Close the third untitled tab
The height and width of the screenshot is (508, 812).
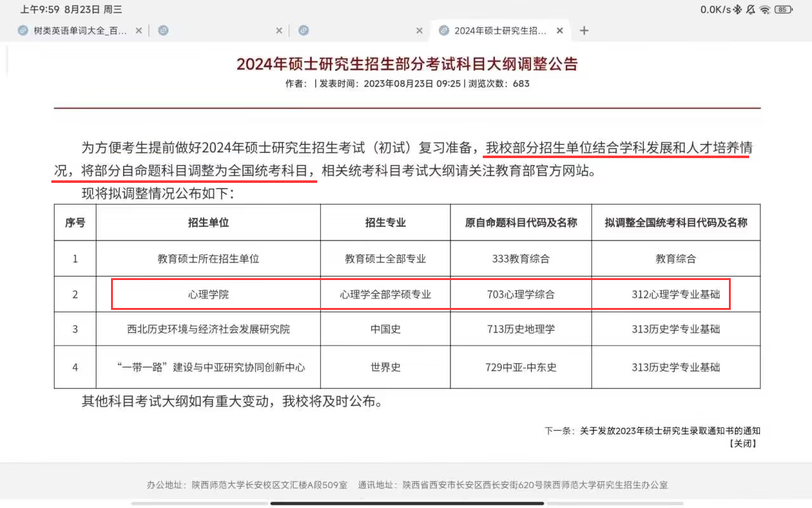coord(419,30)
